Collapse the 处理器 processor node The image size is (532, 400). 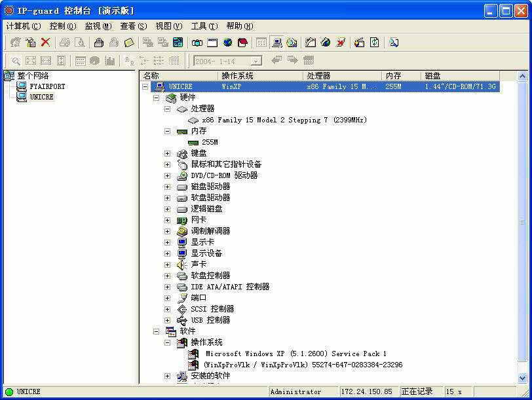pos(167,109)
